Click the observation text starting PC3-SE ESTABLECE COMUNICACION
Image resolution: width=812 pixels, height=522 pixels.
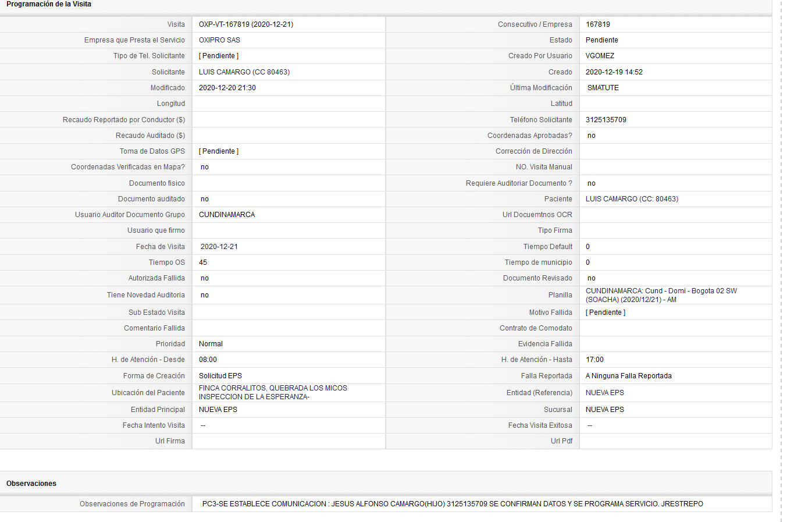453,504
